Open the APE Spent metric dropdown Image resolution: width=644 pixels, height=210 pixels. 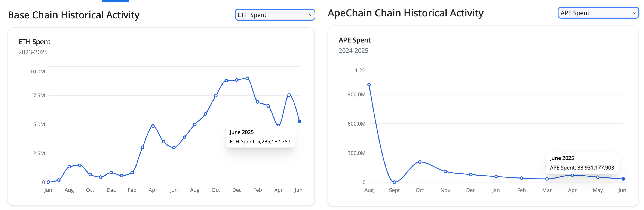(x=598, y=13)
